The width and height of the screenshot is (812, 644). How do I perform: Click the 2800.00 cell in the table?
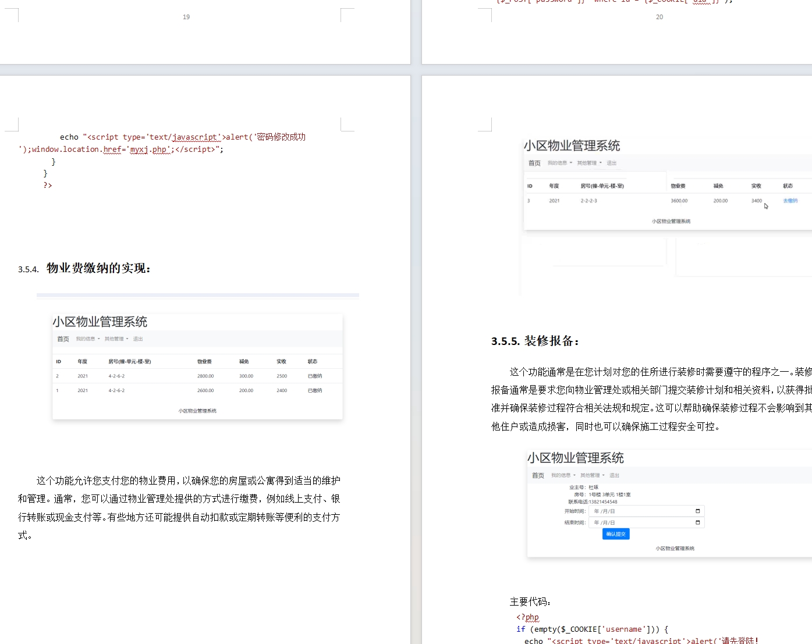[x=205, y=376]
